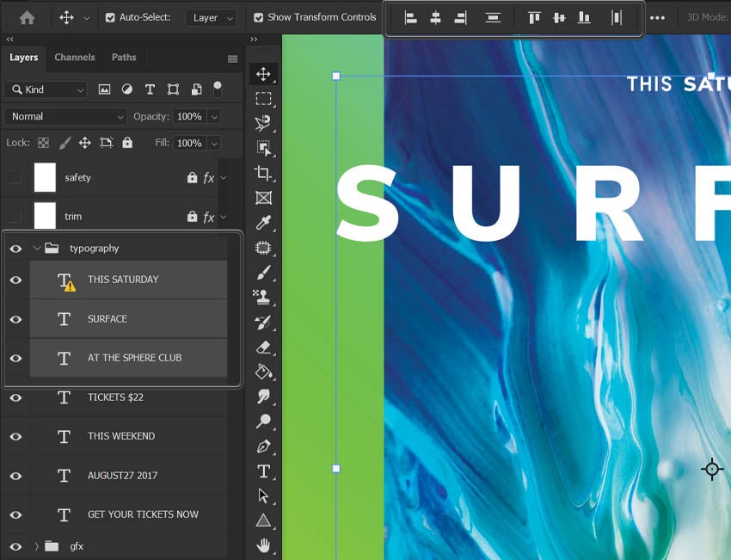Viewport: 731px width, 560px height.
Task: Open the Paths tab
Action: pyautogui.click(x=124, y=58)
